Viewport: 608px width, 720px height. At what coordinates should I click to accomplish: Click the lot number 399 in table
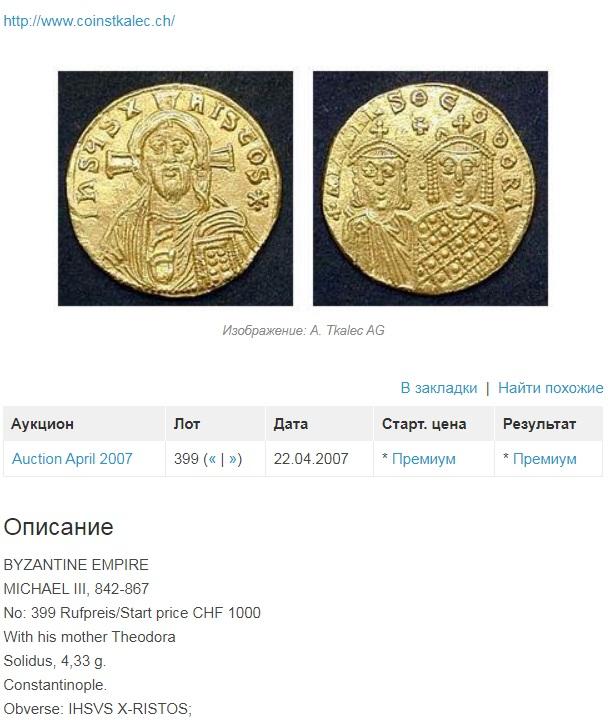186,459
